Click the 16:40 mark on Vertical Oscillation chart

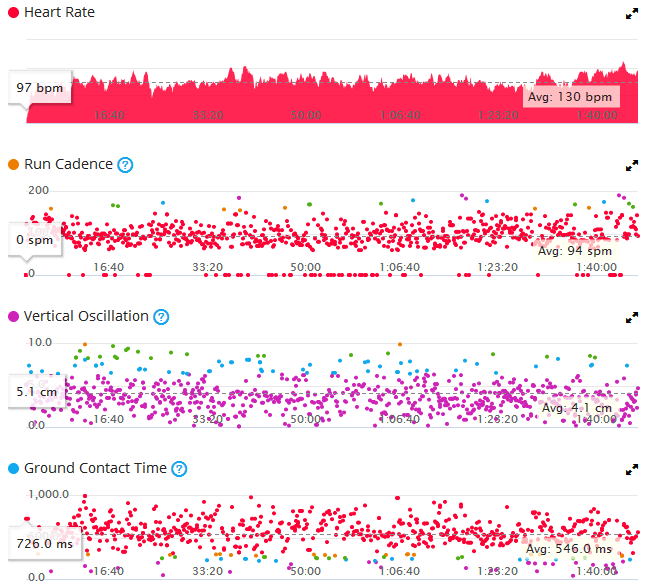point(108,419)
